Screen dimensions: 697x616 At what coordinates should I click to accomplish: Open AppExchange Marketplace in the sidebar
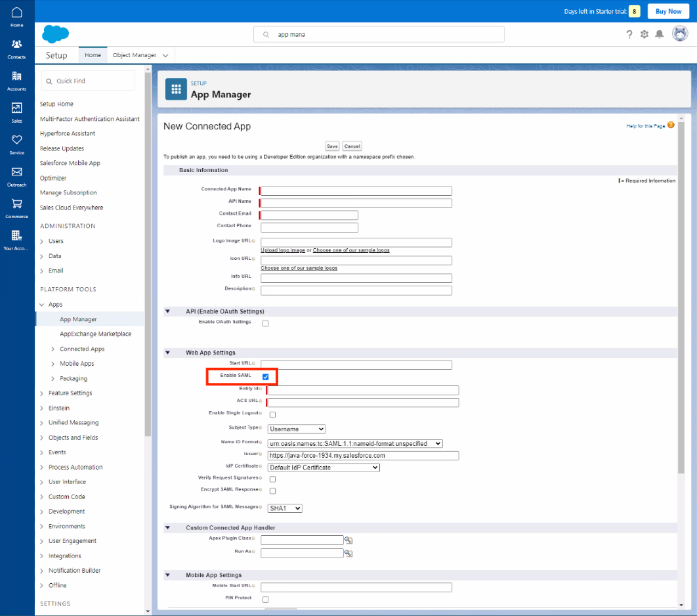96,334
